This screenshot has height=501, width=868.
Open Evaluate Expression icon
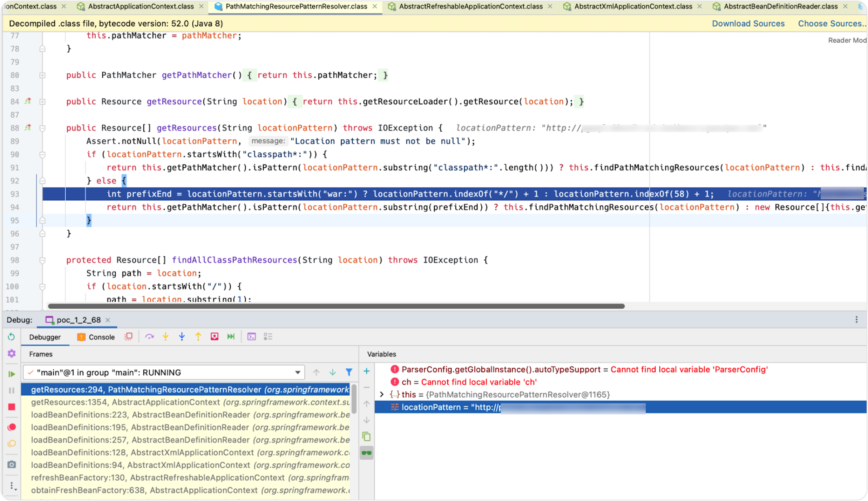click(x=251, y=337)
